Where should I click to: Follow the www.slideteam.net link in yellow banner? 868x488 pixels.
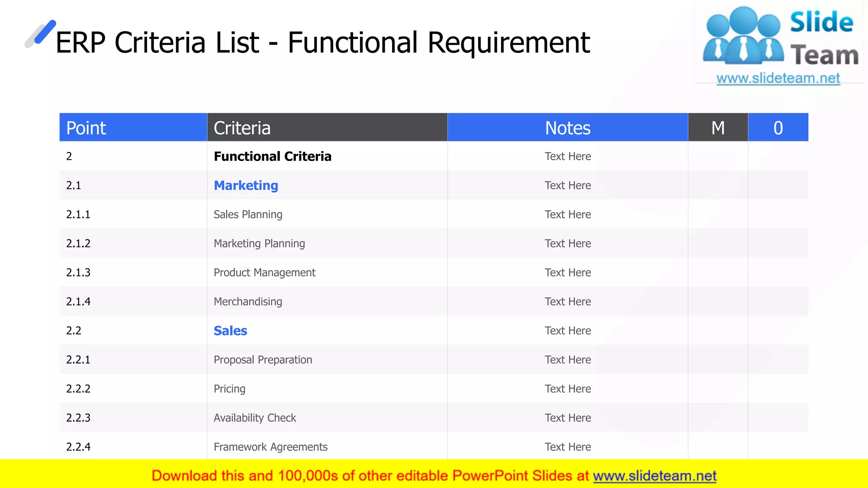(x=655, y=476)
